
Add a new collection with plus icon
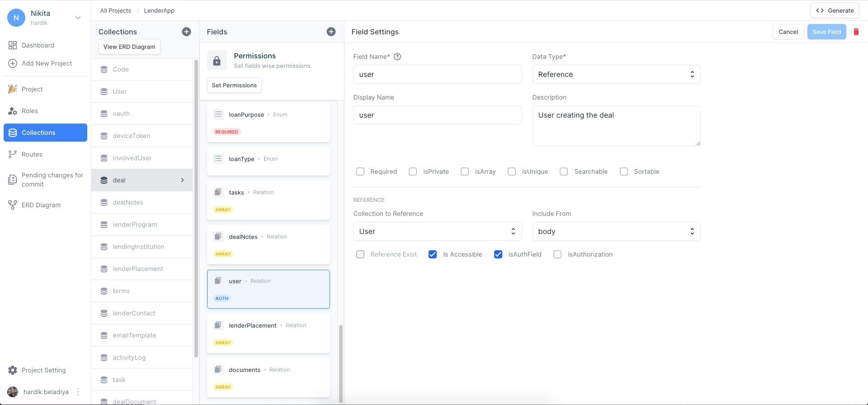(186, 32)
